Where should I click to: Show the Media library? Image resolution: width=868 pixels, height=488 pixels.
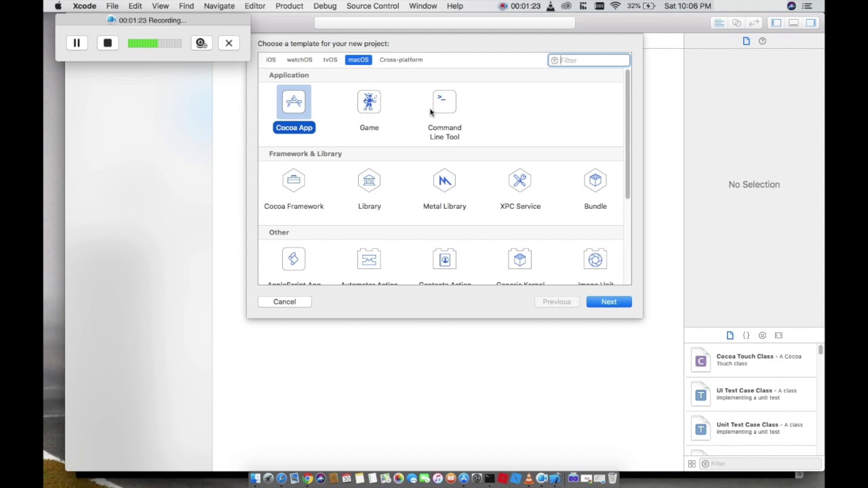click(x=778, y=335)
